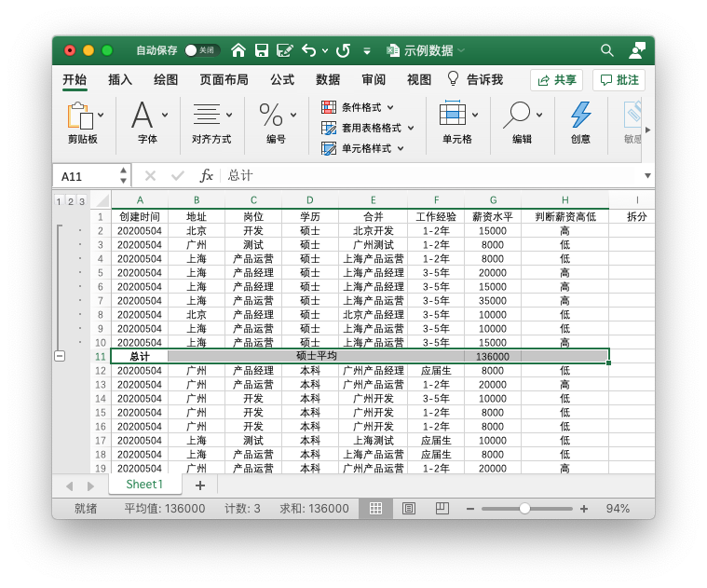The height and width of the screenshot is (588, 707).
Task: Click the zoom slider handle
Action: coord(525,509)
